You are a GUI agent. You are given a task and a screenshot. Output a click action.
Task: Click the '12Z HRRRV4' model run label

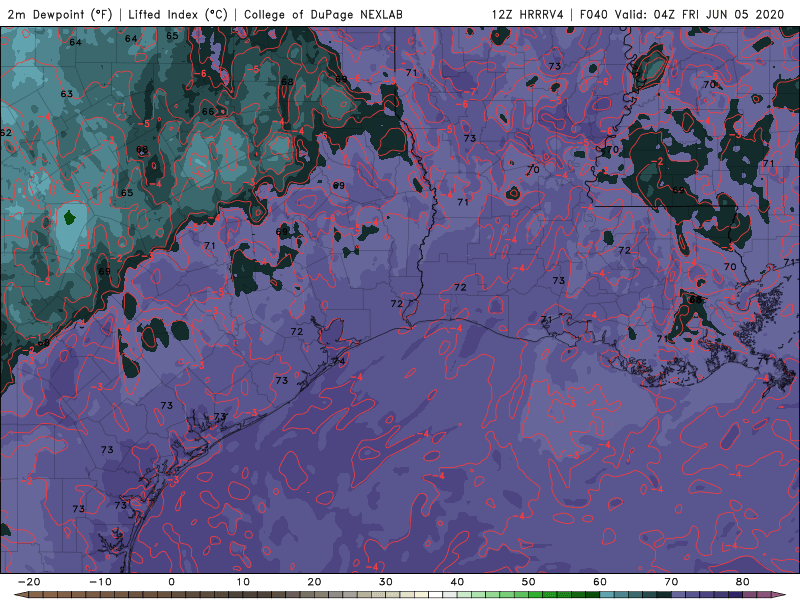pyautogui.click(x=528, y=14)
